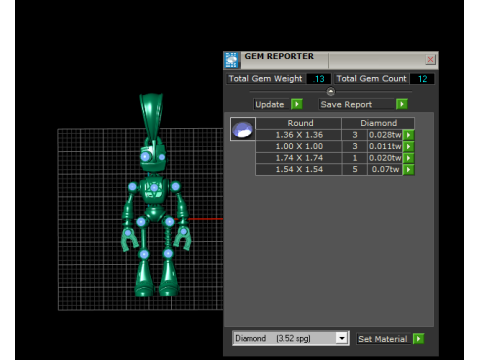This screenshot has height=360, width=480.
Task: Select the 1.54 X 1.54 size cell
Action: click(x=299, y=169)
